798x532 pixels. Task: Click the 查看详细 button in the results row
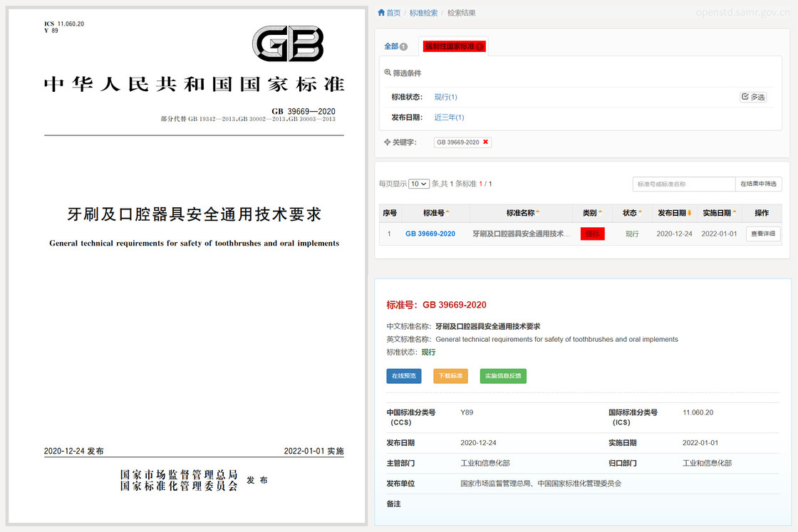762,234
